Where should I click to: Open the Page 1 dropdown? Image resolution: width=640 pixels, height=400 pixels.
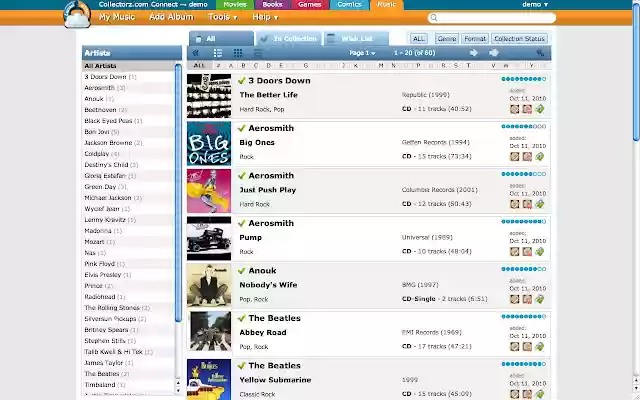coord(362,53)
